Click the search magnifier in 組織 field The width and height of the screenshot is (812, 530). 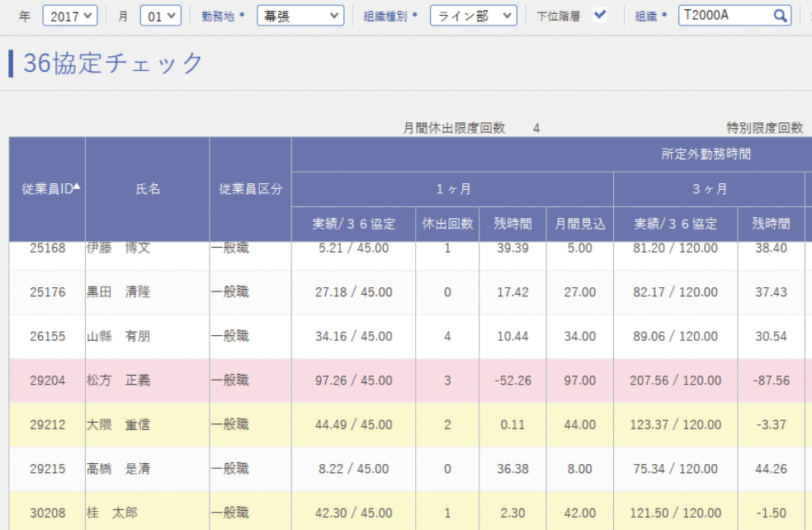pos(780,16)
